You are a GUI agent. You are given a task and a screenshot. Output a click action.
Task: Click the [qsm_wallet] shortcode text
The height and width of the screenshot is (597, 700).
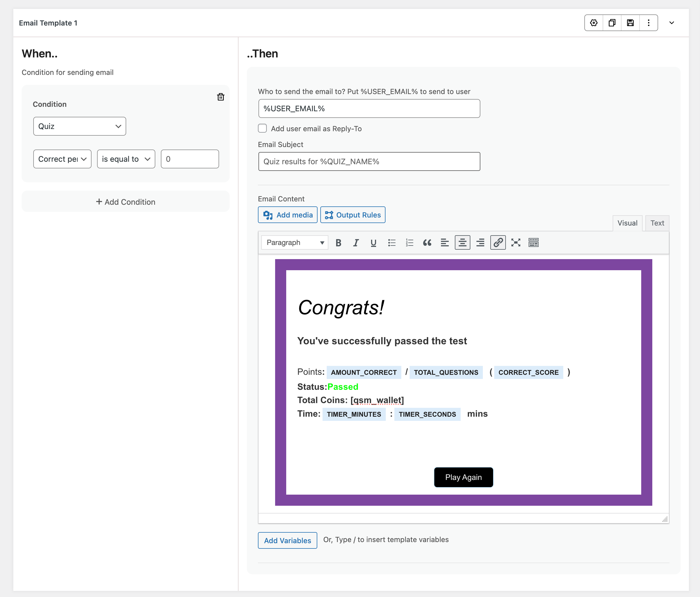[377, 400]
